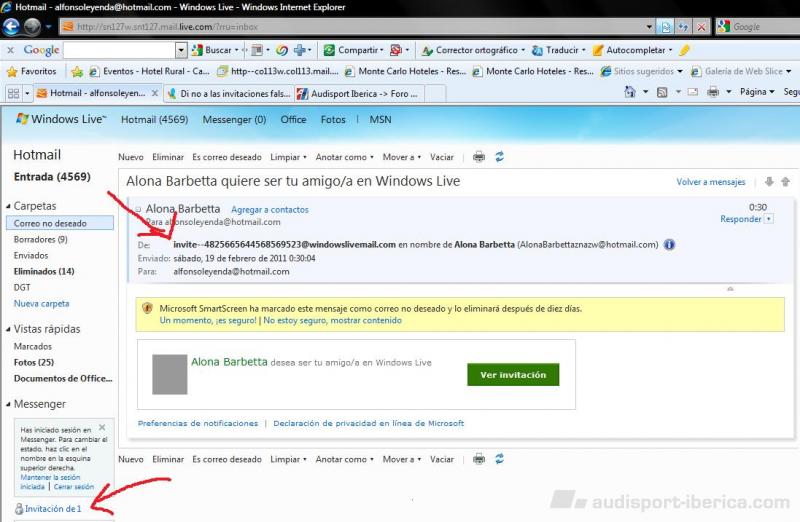The image size is (800, 522).
Task: Open Favoritos star button
Action: [x=32, y=71]
